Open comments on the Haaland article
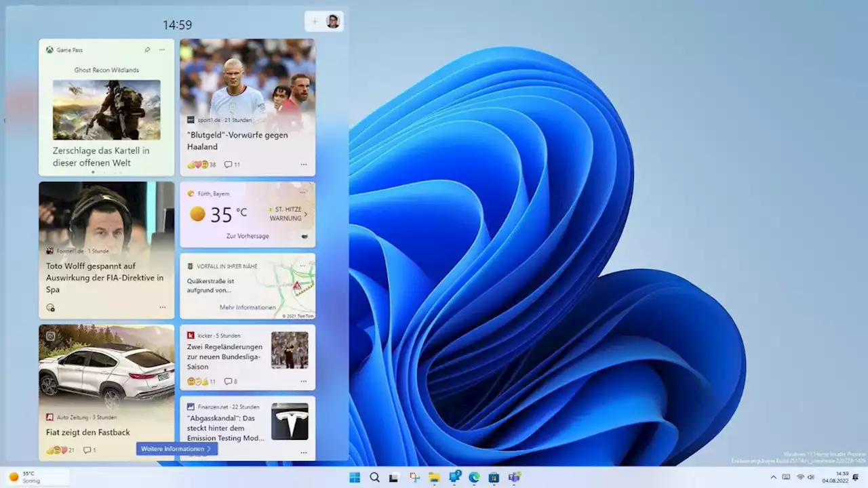The width and height of the screenshot is (868, 488). 232,165
